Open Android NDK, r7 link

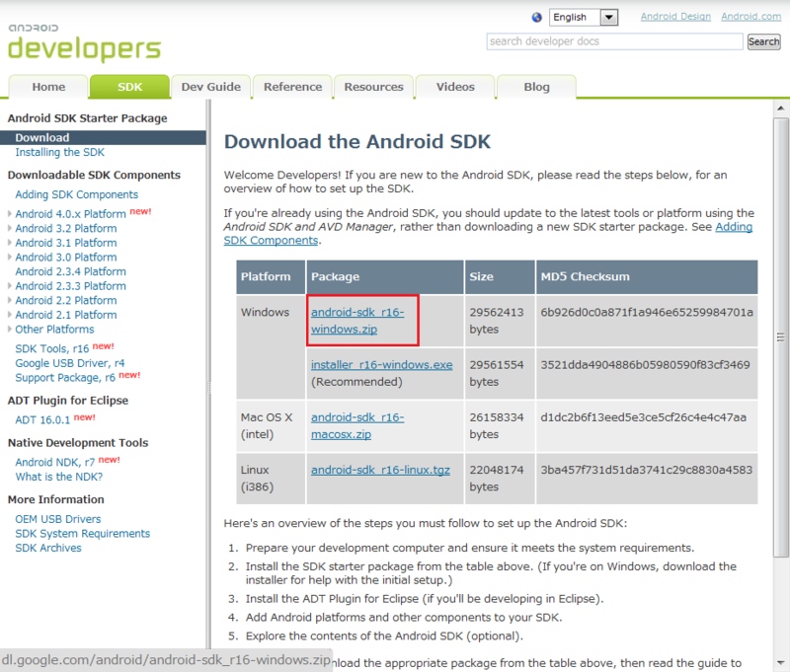click(55, 463)
